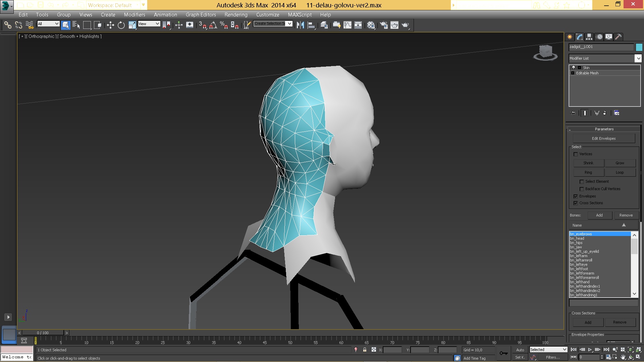Image resolution: width=644 pixels, height=362 pixels.
Task: Open the Graph Editors menu
Action: [x=201, y=15]
